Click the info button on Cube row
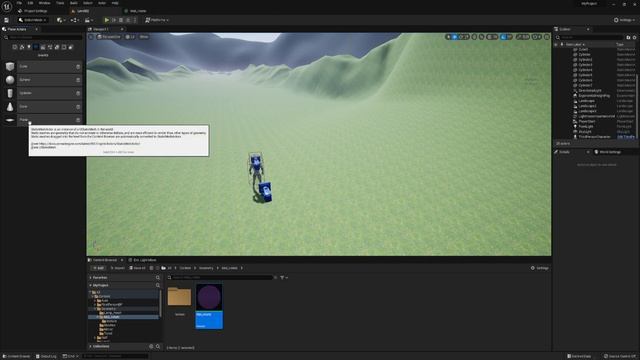The image size is (640, 360). click(x=78, y=67)
